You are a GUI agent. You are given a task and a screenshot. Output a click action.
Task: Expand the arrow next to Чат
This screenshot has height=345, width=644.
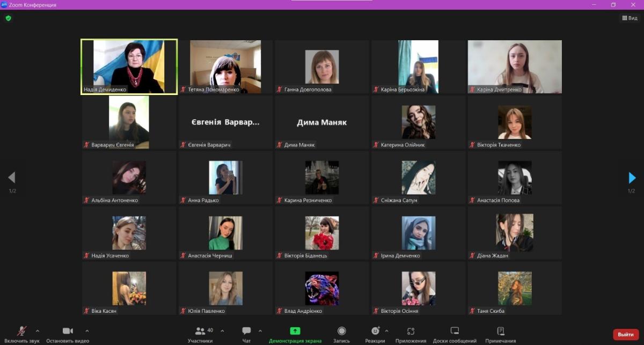pos(260,331)
